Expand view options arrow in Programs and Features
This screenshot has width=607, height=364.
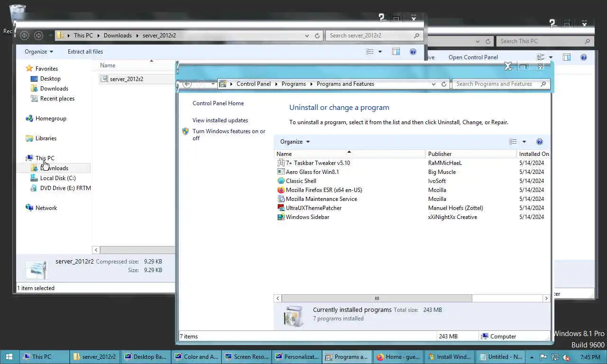[x=524, y=142]
